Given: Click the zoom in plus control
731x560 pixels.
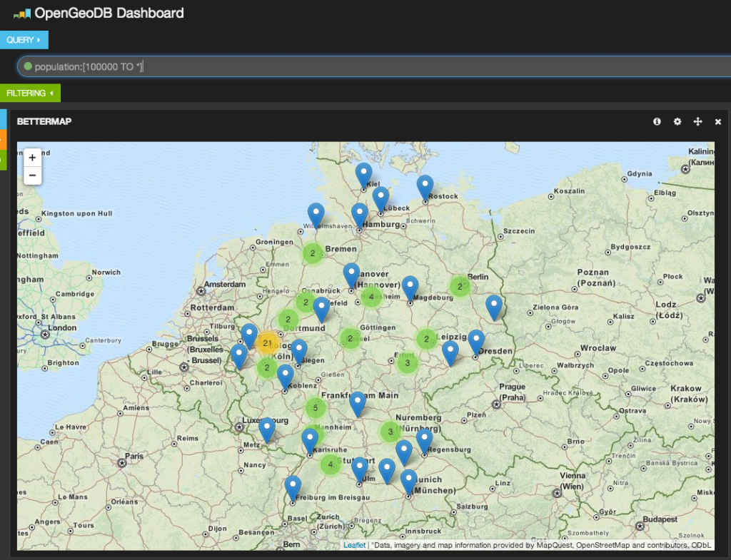Looking at the screenshot, I should click(32, 156).
